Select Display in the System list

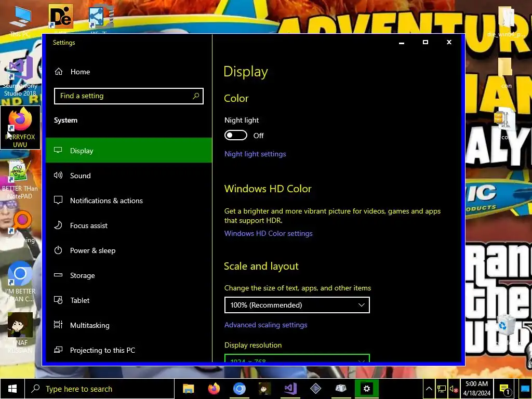point(129,150)
